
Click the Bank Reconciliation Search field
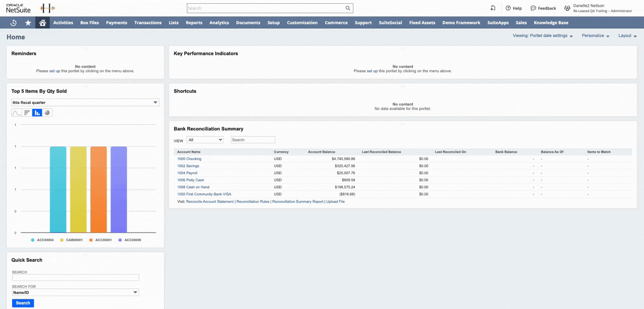(253, 140)
